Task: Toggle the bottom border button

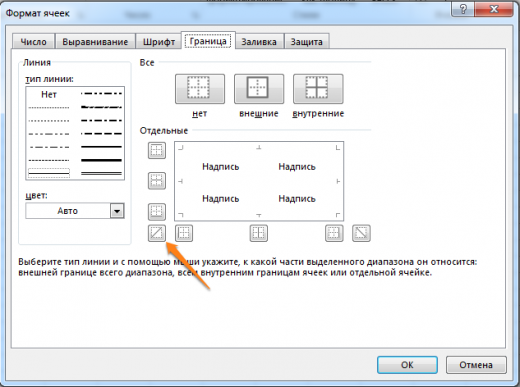Action: click(157, 212)
